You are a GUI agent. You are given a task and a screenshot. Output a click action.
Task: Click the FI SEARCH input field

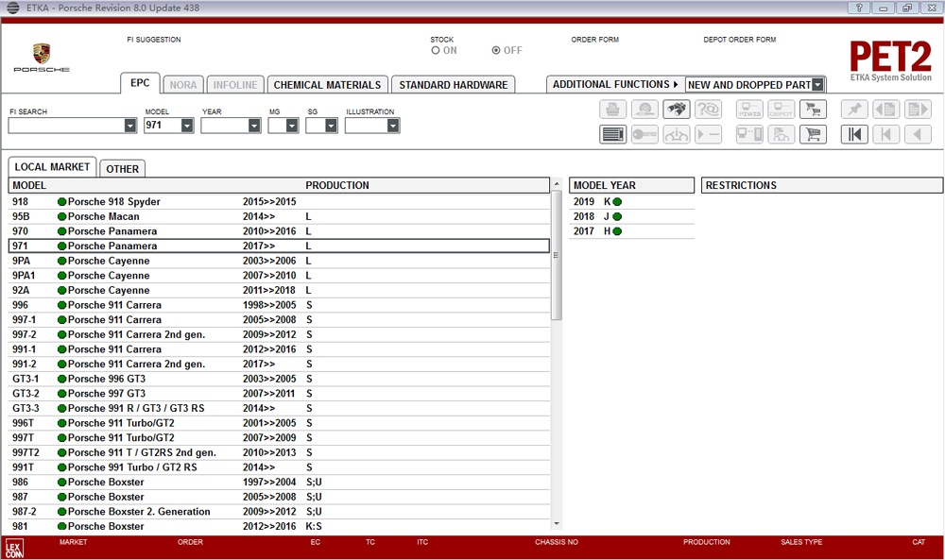pyautogui.click(x=66, y=126)
